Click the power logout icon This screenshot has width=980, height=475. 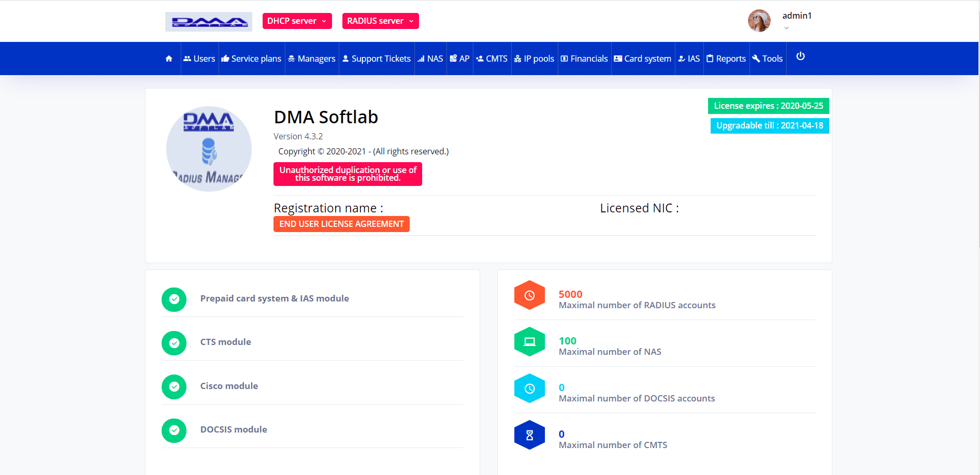[800, 56]
